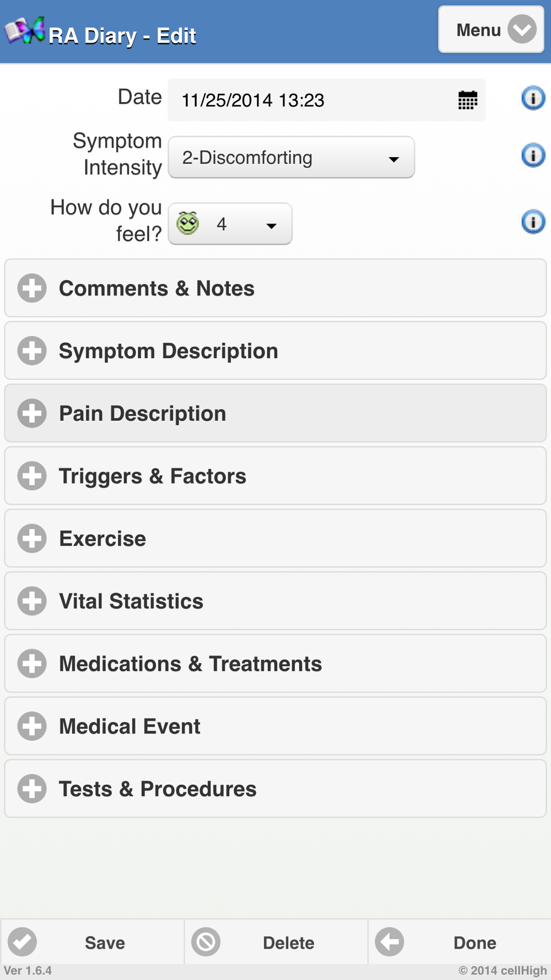This screenshot has width=551, height=980.
Task: Click the plus icon beside Medical Event
Action: 32,726
